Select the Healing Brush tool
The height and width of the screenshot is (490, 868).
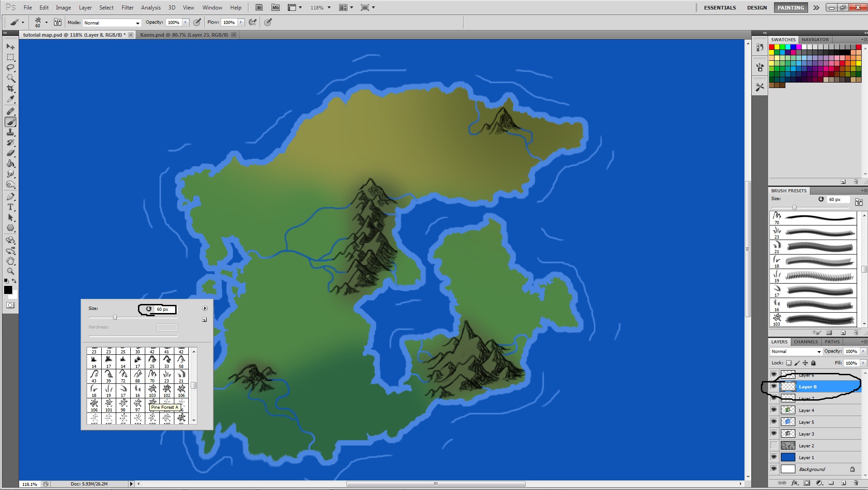[x=10, y=111]
